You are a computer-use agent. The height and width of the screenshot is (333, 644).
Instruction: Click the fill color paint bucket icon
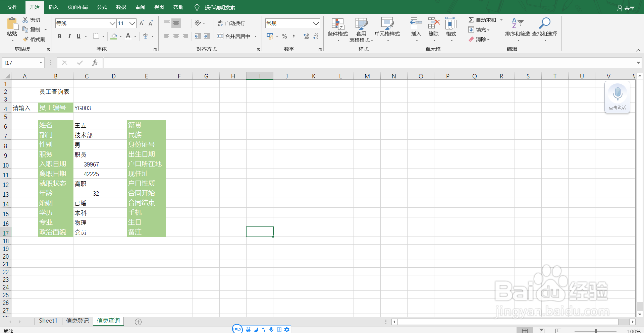[114, 36]
